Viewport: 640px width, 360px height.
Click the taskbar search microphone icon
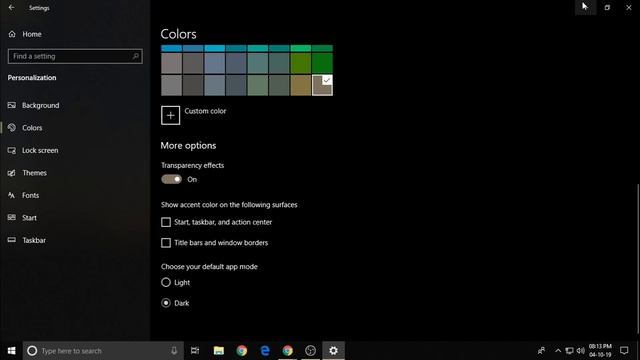tap(174, 351)
